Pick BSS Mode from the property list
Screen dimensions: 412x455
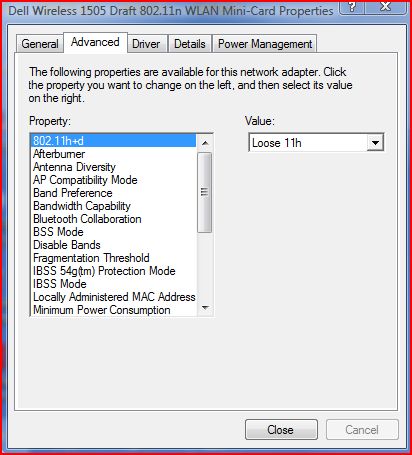[x=113, y=232]
